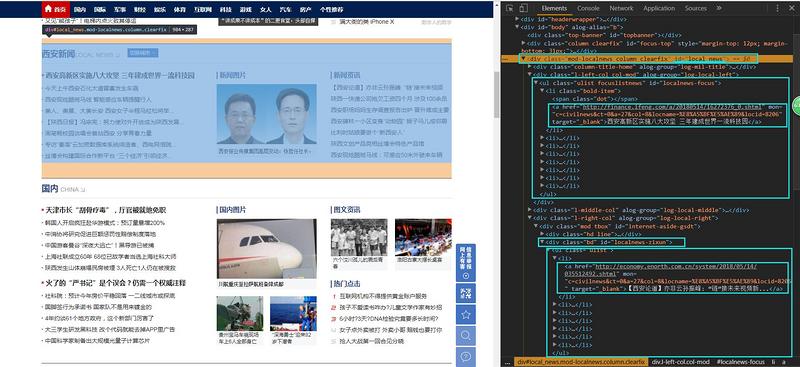Open the 火了的“严书记” headline article
The width and height of the screenshot is (800, 367).
click(x=116, y=283)
